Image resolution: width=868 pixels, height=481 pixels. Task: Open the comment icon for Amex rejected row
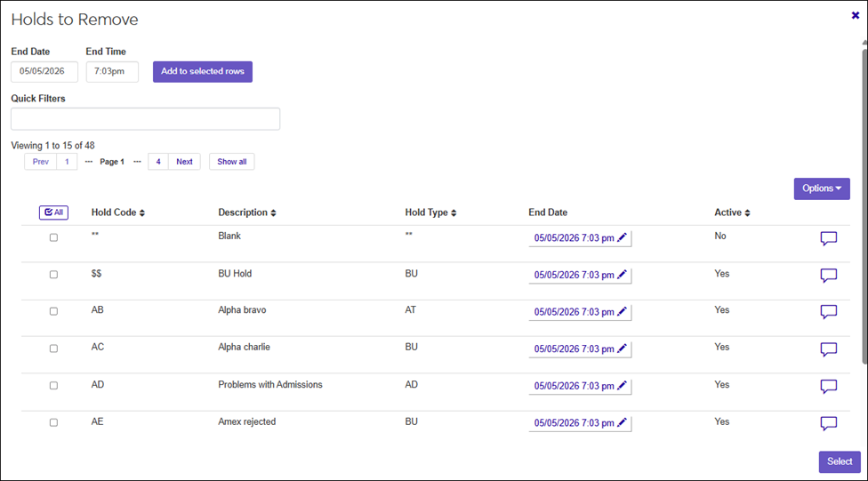[x=828, y=423]
